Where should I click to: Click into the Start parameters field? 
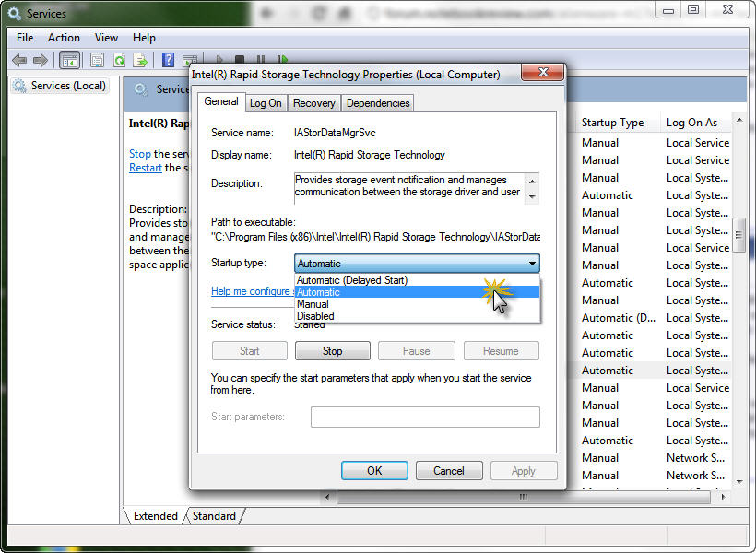[425, 417]
